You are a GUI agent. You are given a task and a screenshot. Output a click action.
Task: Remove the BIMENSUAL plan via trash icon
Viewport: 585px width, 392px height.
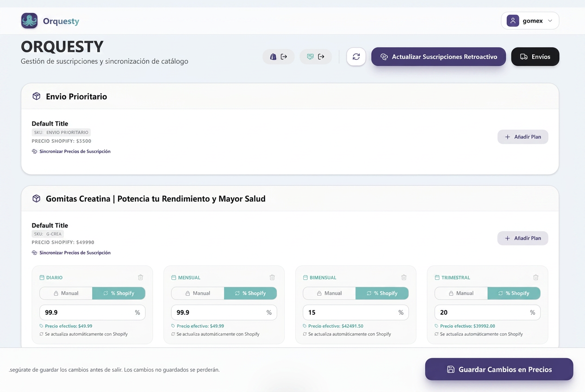point(404,277)
